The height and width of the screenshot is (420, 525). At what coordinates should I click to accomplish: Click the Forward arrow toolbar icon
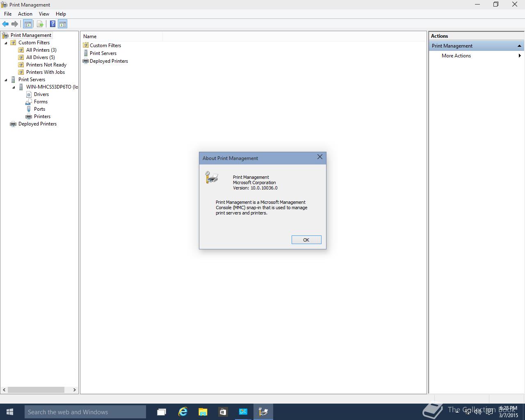[15, 24]
